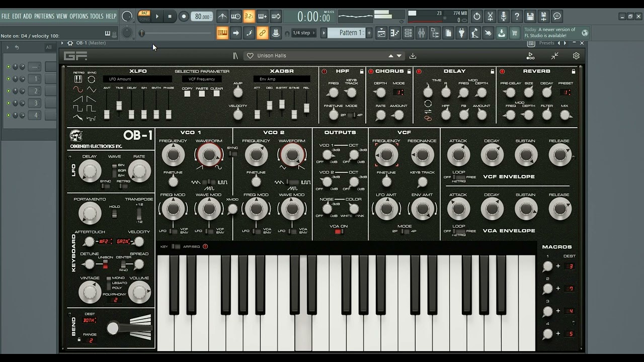This screenshot has width=644, height=362.
Task: Open the LFO Amount XLFO dropdown
Action: tap(137, 79)
